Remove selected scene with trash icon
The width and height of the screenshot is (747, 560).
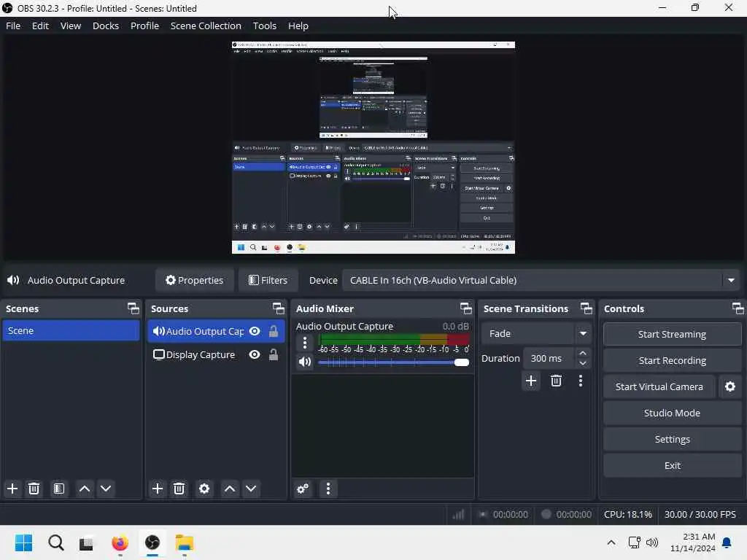pyautogui.click(x=34, y=489)
